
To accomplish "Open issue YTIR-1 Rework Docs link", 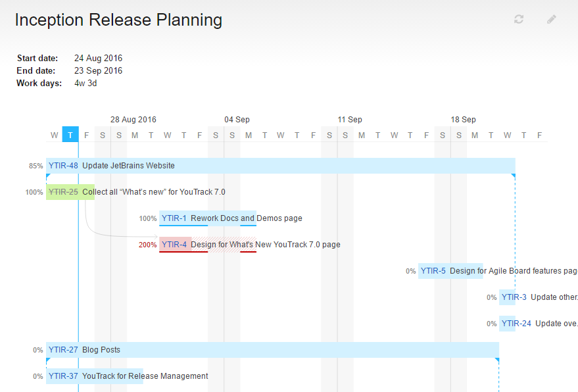I will 174,218.
